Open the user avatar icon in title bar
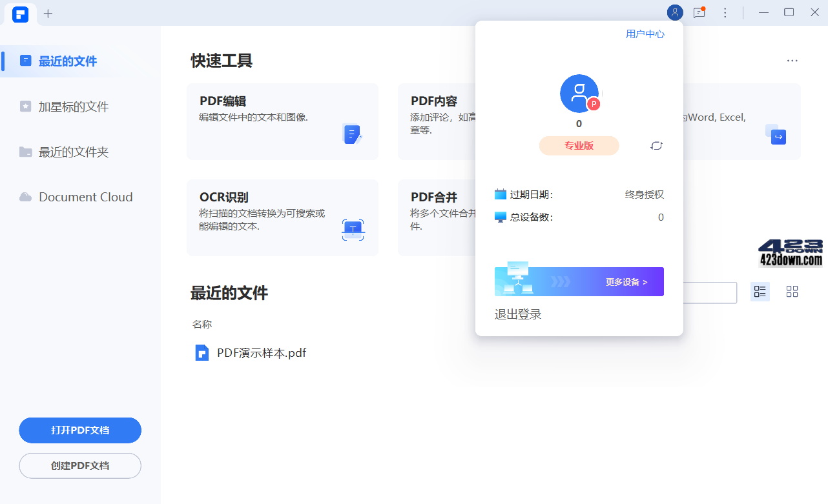Screen dimensions: 828x504 674,12
